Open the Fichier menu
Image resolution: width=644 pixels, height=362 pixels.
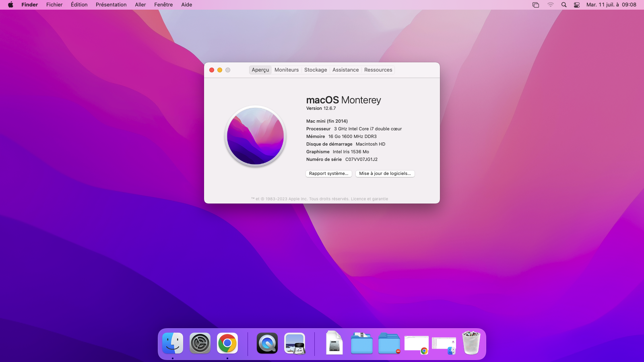click(x=54, y=4)
